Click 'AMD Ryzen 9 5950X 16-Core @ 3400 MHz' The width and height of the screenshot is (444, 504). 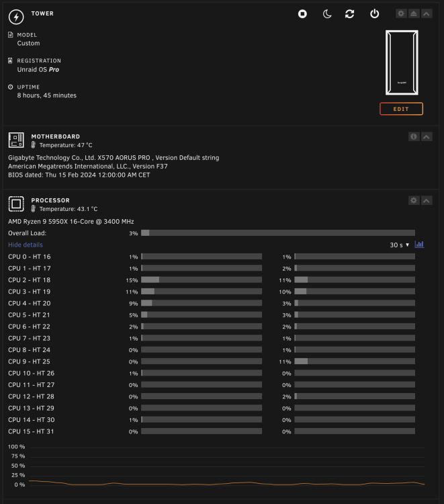point(71,222)
